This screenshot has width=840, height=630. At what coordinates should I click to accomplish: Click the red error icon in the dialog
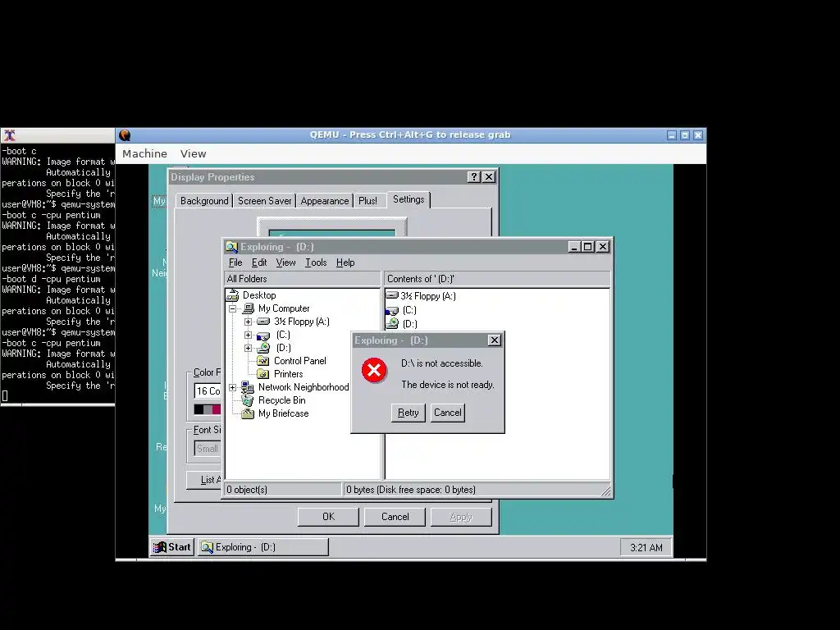(x=374, y=370)
